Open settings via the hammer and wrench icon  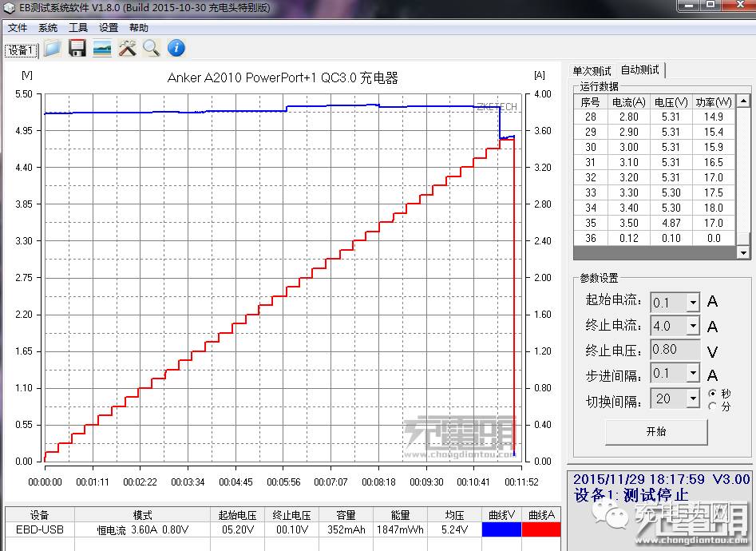[x=127, y=48]
